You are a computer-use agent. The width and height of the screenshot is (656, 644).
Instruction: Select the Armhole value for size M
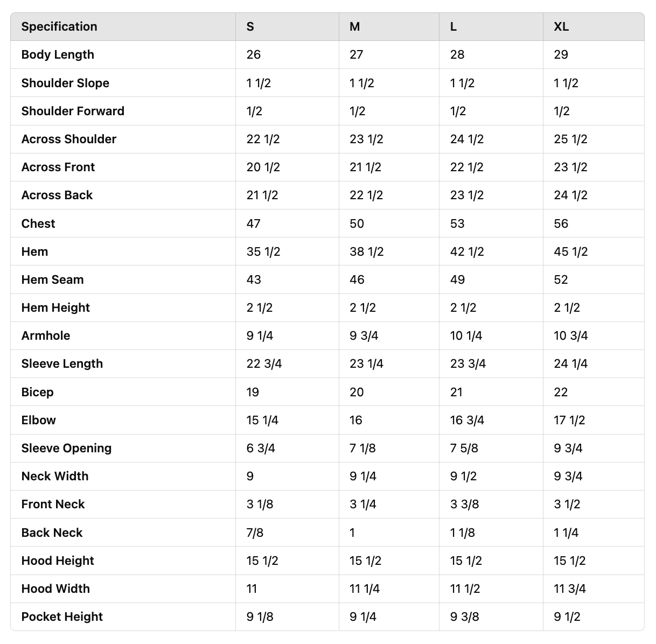click(x=364, y=335)
